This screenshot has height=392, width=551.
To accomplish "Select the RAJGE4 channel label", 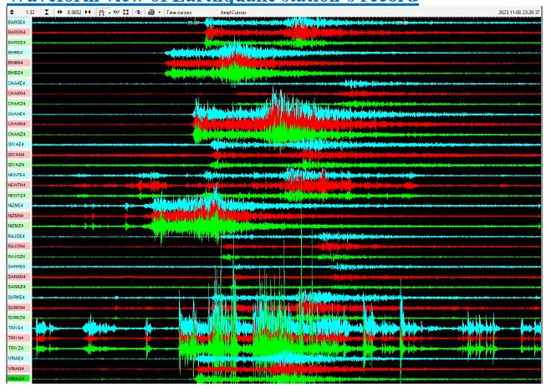I will click(17, 237).
